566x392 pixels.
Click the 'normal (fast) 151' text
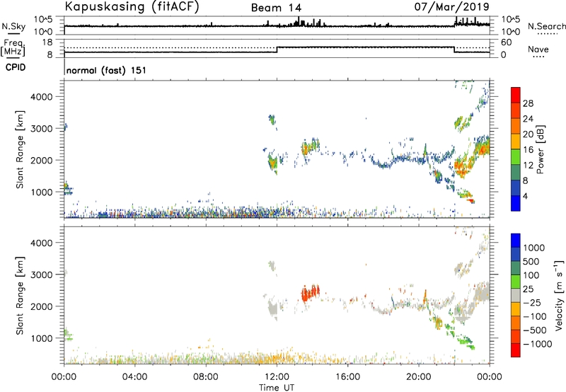tap(107, 70)
